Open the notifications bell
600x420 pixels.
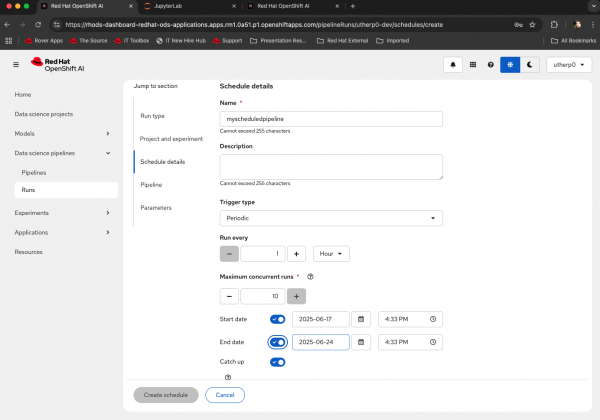point(453,64)
